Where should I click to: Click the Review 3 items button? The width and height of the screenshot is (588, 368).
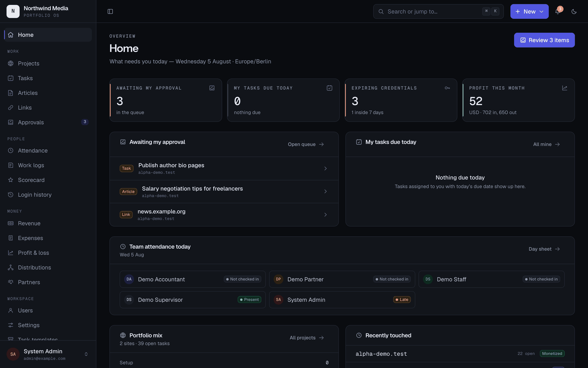tap(544, 40)
